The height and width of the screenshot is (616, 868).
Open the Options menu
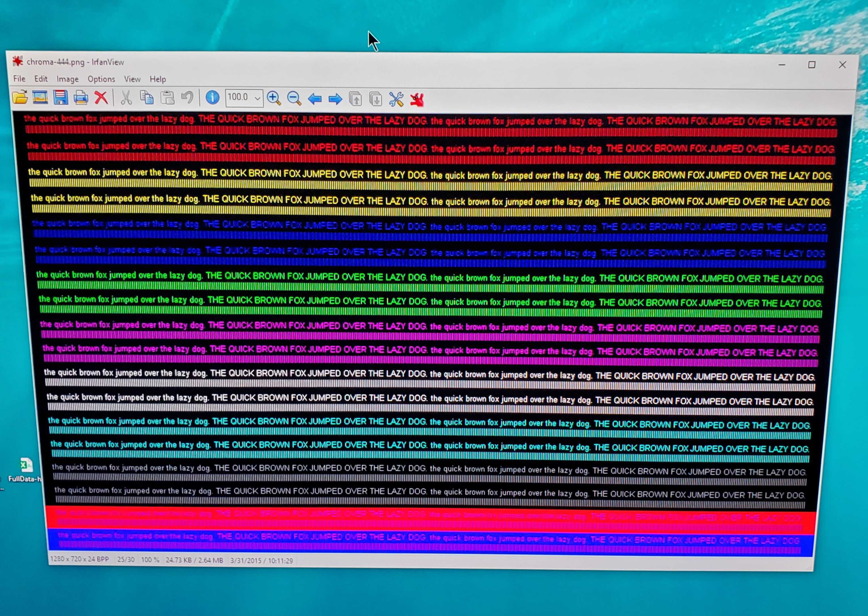coord(101,79)
